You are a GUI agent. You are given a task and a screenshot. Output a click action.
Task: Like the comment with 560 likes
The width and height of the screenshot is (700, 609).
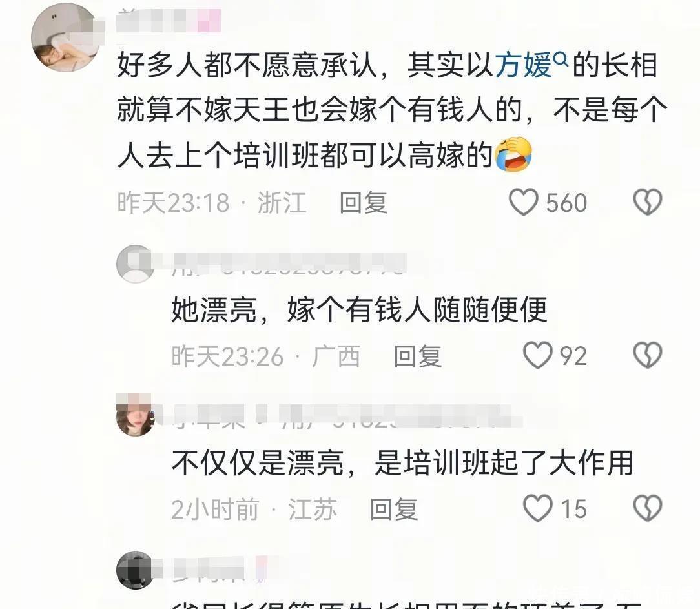click(x=523, y=202)
